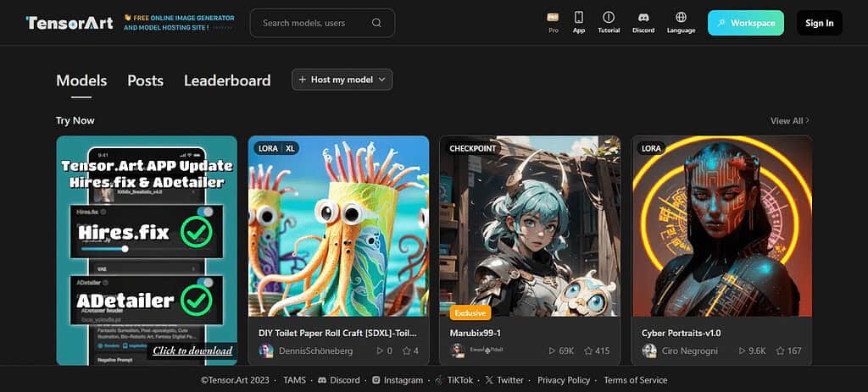Expand View All in Try Now section
Viewport: 868px width, 392px height.
[x=790, y=120]
